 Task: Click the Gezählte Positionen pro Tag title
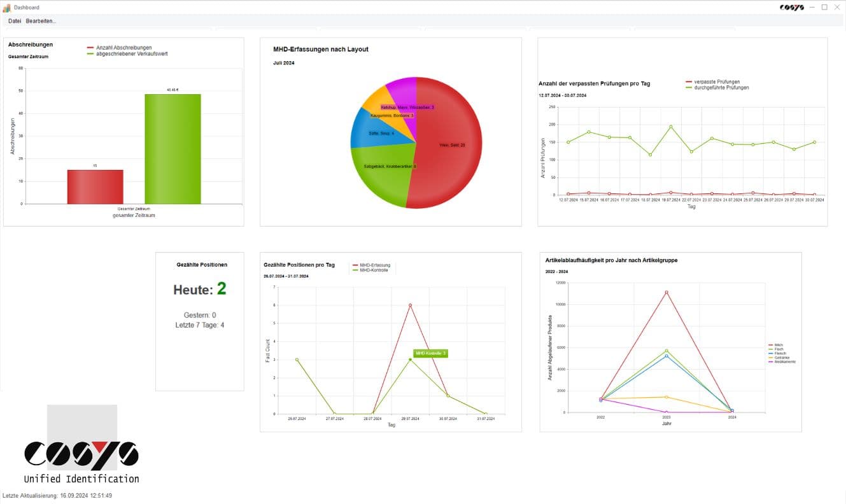point(299,265)
